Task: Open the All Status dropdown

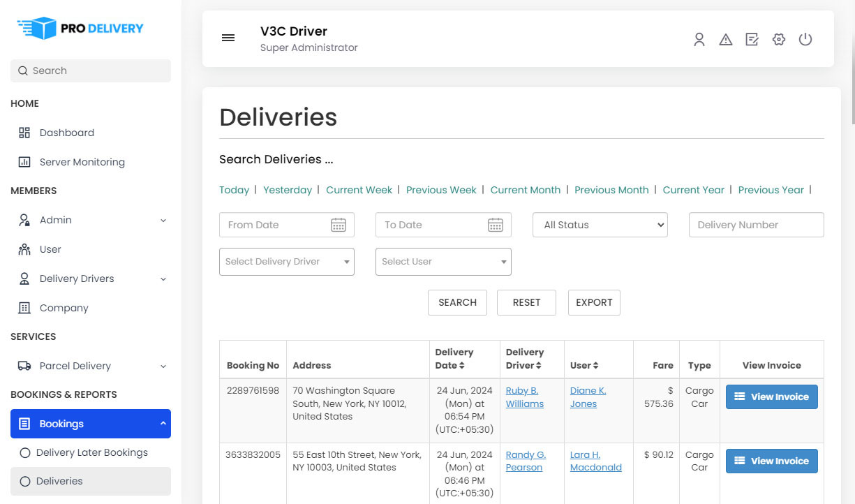Action: pyautogui.click(x=600, y=225)
